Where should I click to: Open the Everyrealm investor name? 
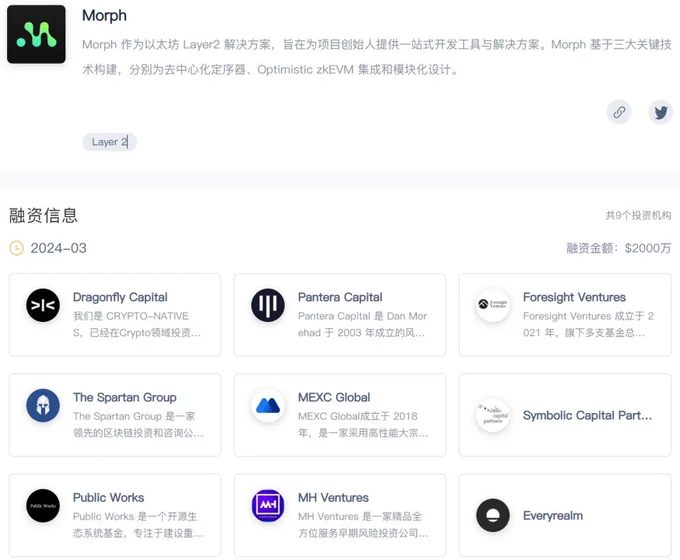click(x=552, y=516)
